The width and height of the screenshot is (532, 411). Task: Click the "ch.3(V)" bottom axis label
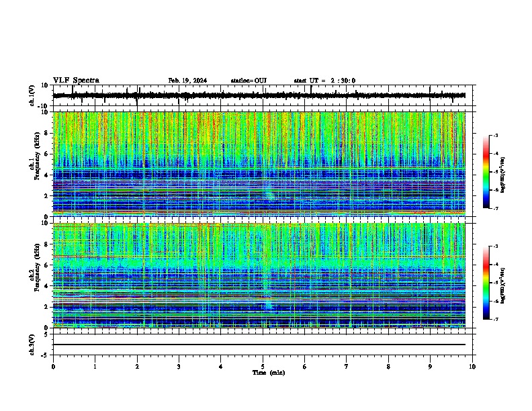tap(32, 345)
